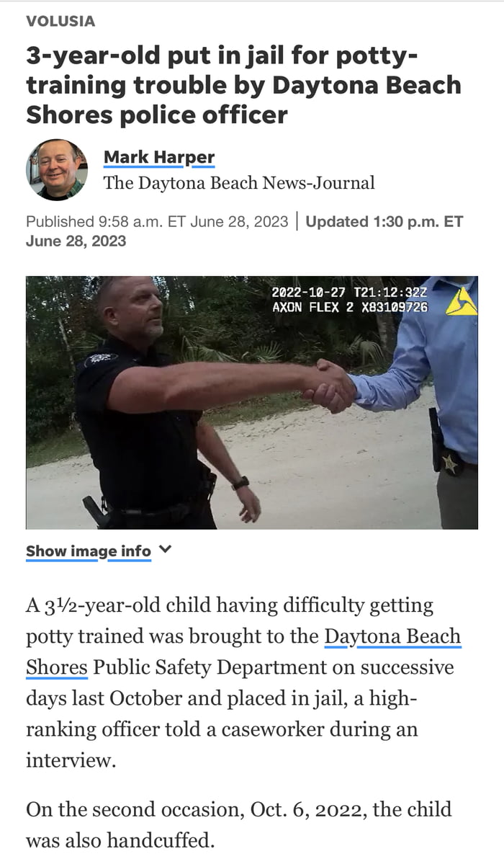Image resolution: width=504 pixels, height=859 pixels.
Task: Click the author's profile photo
Action: [x=56, y=170]
